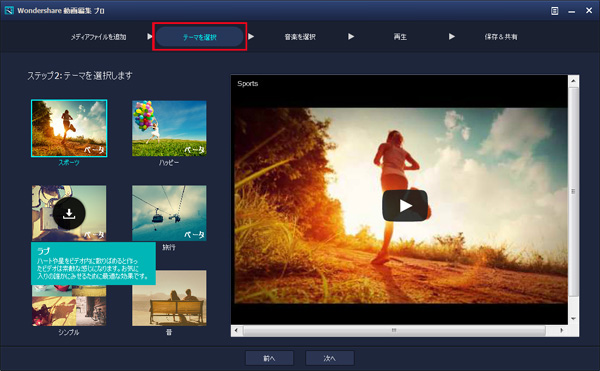Open the 保存＆共有 step tab
The width and height of the screenshot is (600, 371).
point(501,37)
